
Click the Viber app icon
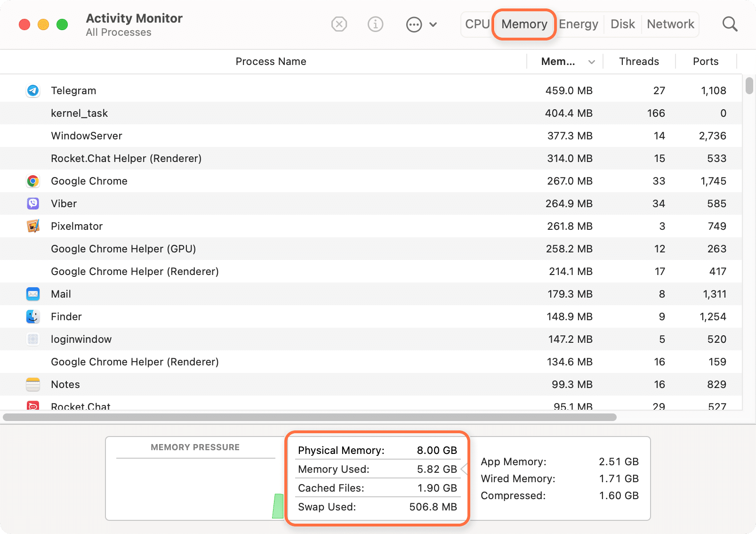[x=33, y=203]
